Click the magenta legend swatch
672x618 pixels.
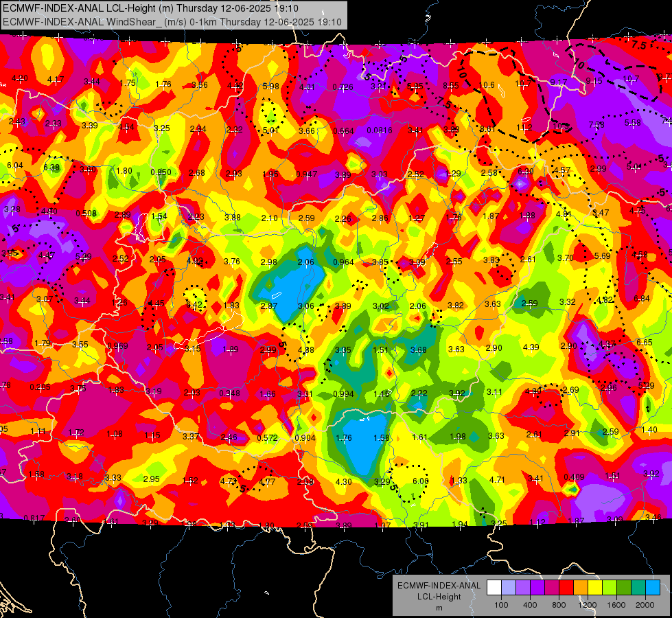(552, 588)
